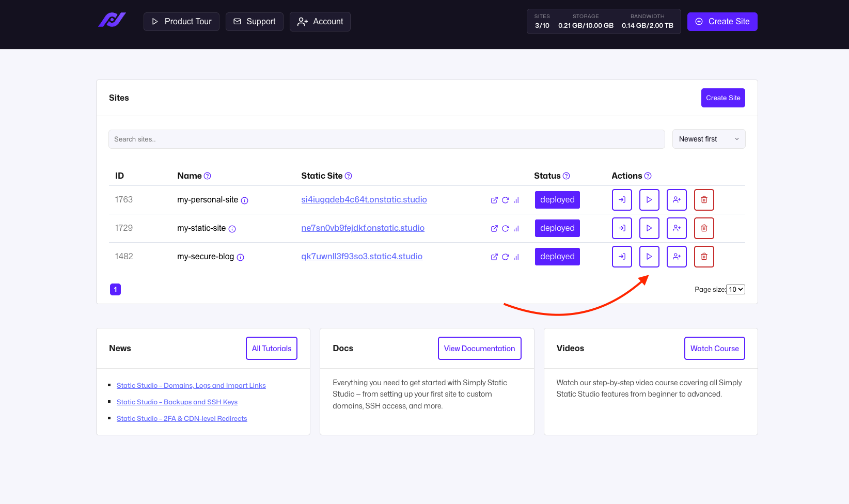
Task: Select ID cell 1729
Action: [124, 228]
